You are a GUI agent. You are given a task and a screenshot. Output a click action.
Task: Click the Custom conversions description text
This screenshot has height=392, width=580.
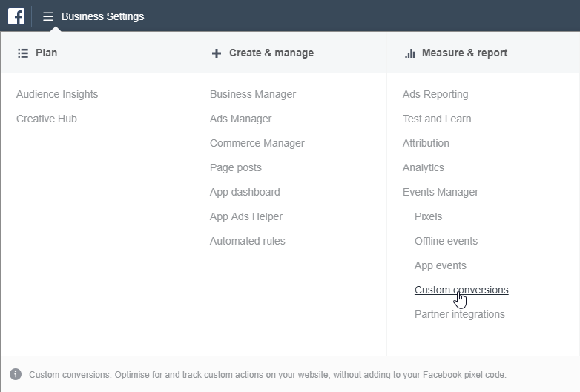268,375
